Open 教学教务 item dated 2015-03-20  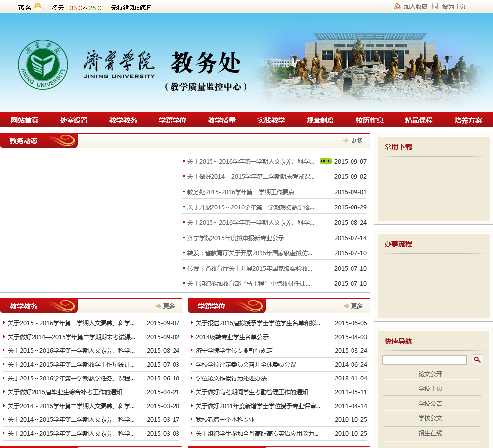click(71, 406)
